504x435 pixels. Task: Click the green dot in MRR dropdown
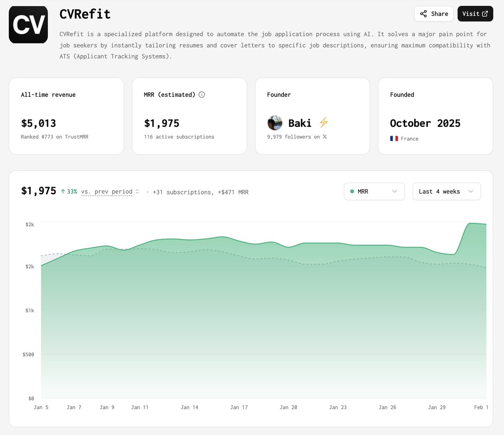point(352,192)
